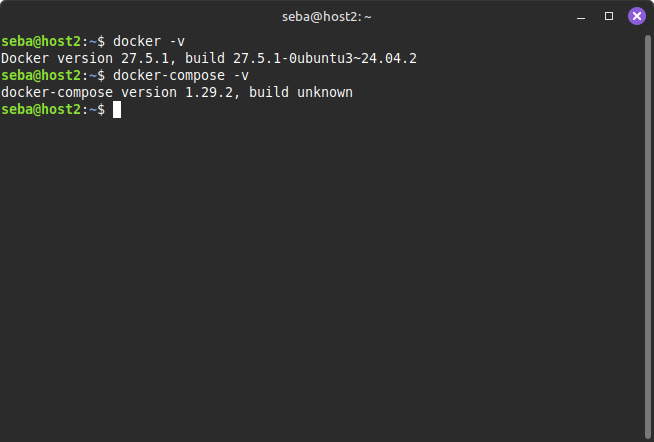
Task: Click the 'docker-compose -v' command text
Action: pyautogui.click(x=181, y=75)
